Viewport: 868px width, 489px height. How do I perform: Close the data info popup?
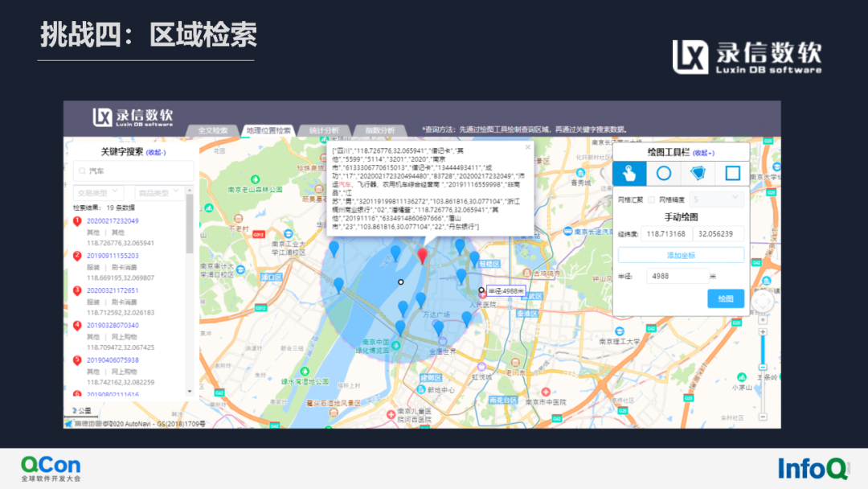pyautogui.click(x=527, y=147)
